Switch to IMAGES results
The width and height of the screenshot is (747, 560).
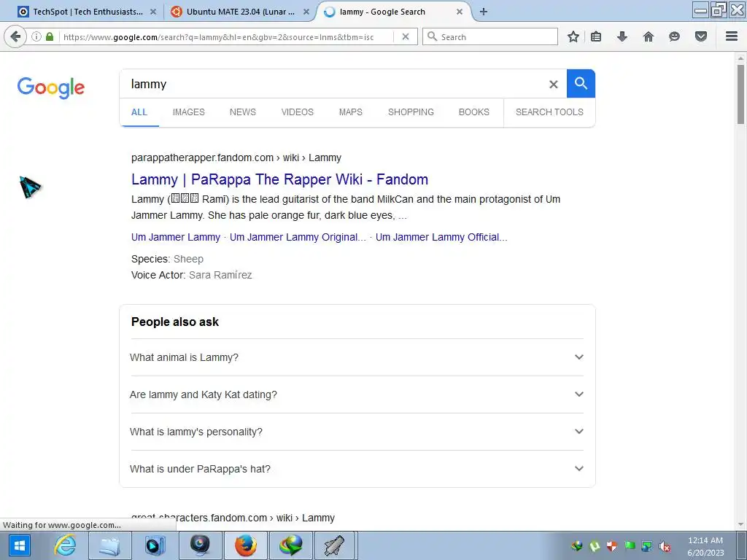pos(189,112)
